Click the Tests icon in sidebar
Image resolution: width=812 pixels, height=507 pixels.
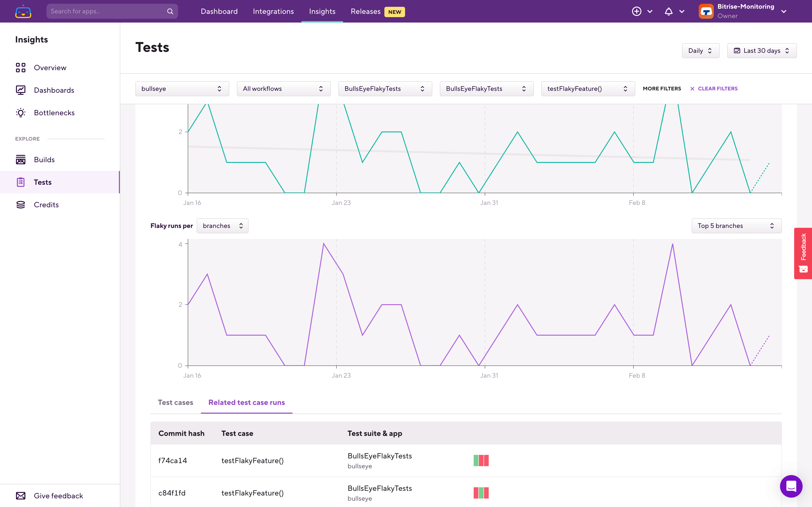pyautogui.click(x=20, y=182)
